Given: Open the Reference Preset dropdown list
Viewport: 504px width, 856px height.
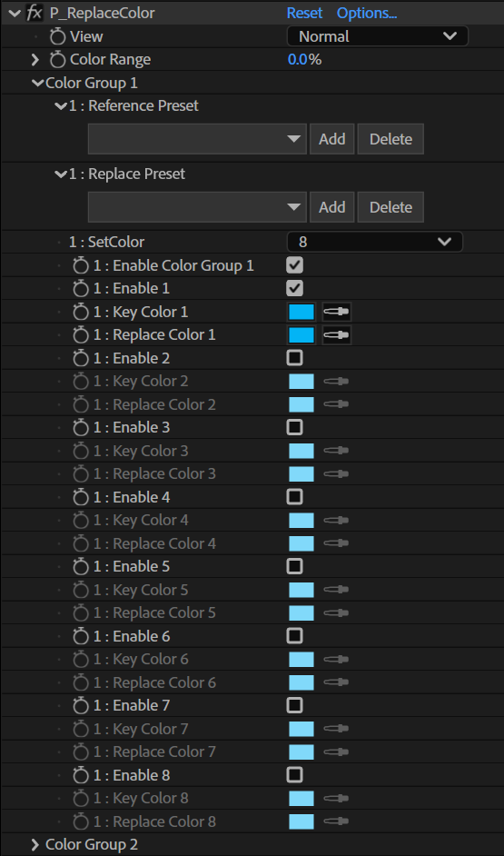Looking at the screenshot, I should point(197,139).
